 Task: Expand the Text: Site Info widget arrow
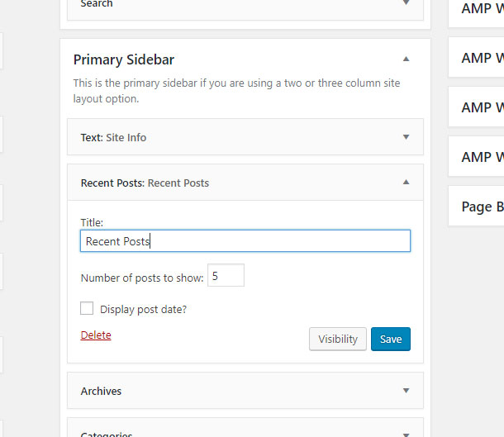pyautogui.click(x=406, y=137)
